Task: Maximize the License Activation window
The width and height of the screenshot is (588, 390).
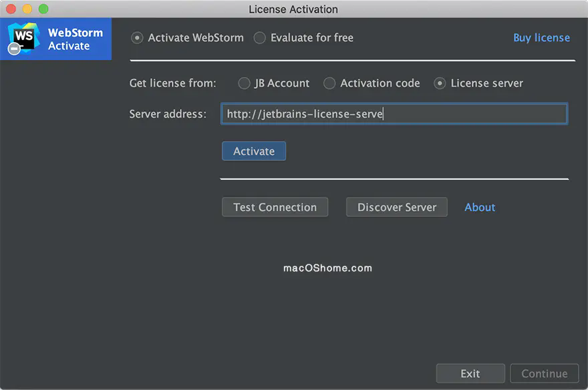Action: point(43,9)
